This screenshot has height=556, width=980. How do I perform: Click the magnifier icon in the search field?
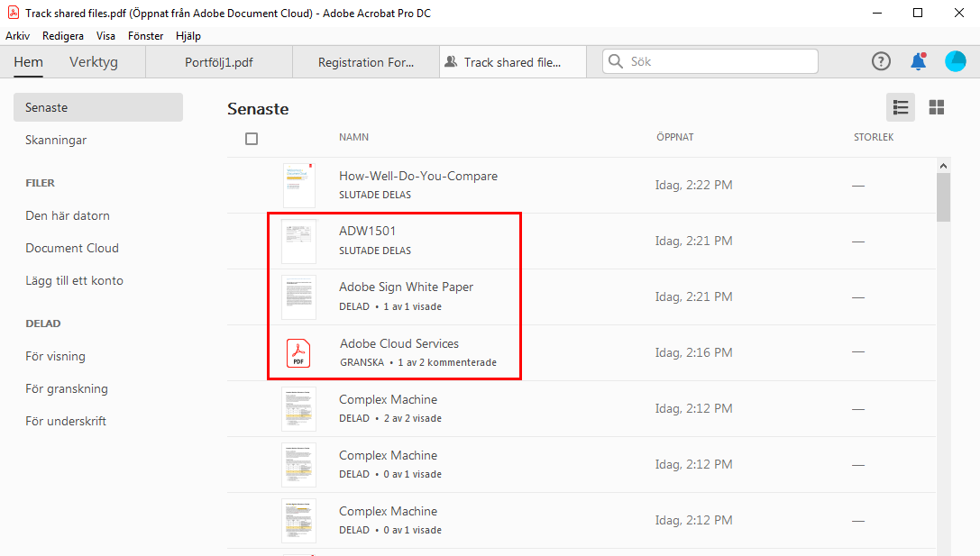pos(616,61)
